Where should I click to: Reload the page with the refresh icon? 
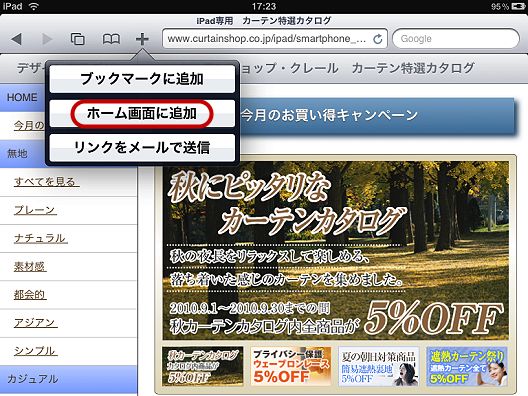(378, 39)
